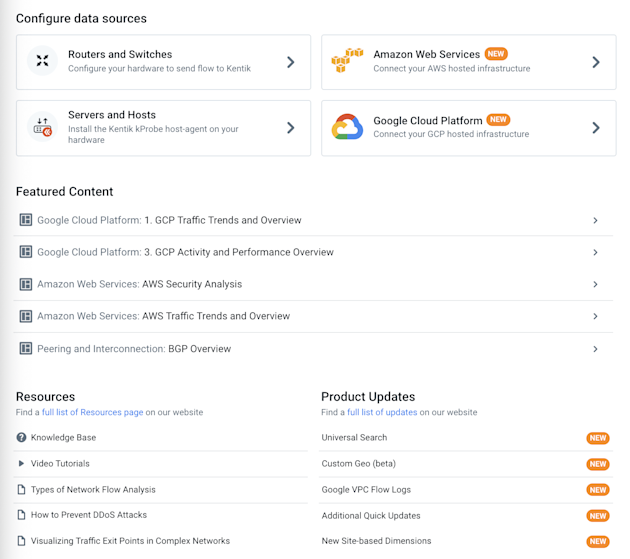630x559 pixels.
Task: Click 'Install the Kentik kProbe host-agent' description
Action: (153, 134)
